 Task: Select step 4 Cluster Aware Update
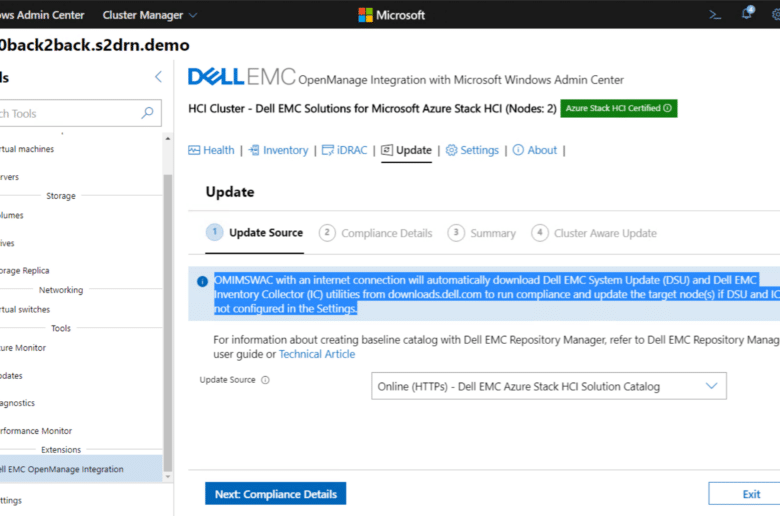[594, 233]
